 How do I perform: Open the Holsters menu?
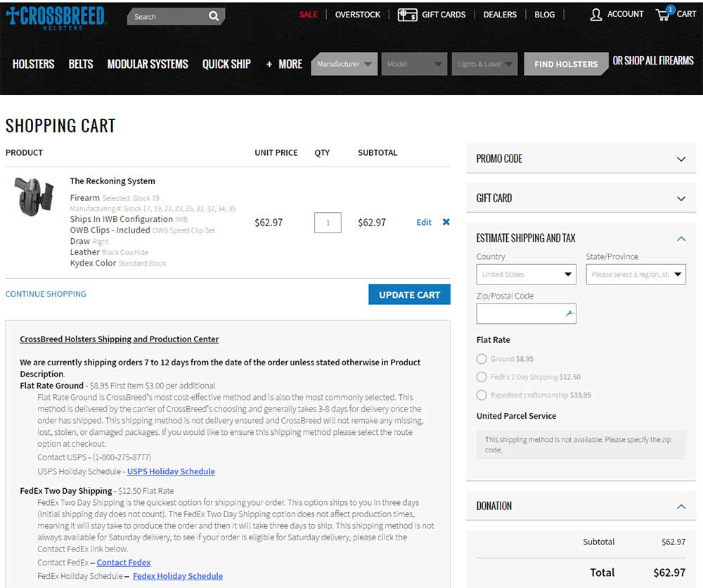coord(33,64)
